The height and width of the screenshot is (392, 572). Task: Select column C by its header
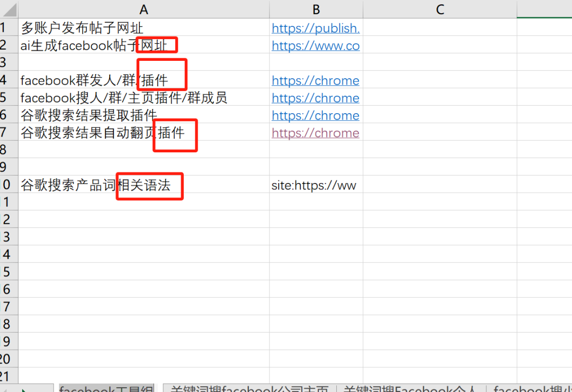click(440, 9)
